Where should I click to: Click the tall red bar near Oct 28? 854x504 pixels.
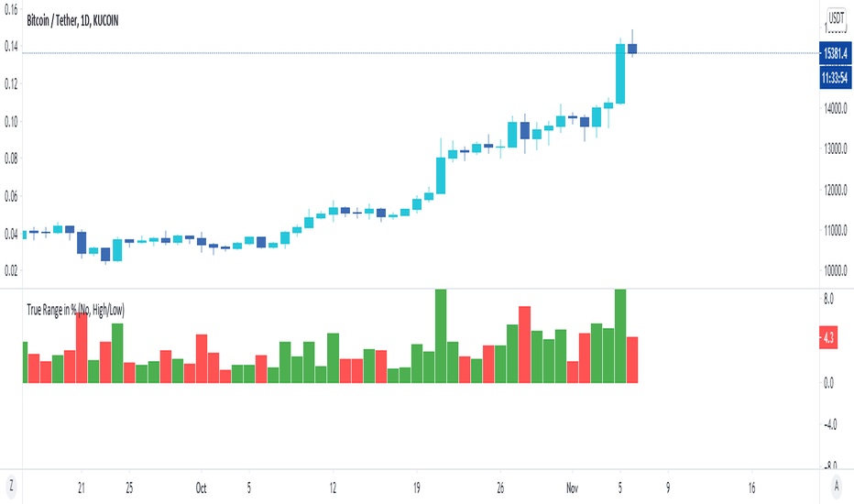click(x=524, y=345)
